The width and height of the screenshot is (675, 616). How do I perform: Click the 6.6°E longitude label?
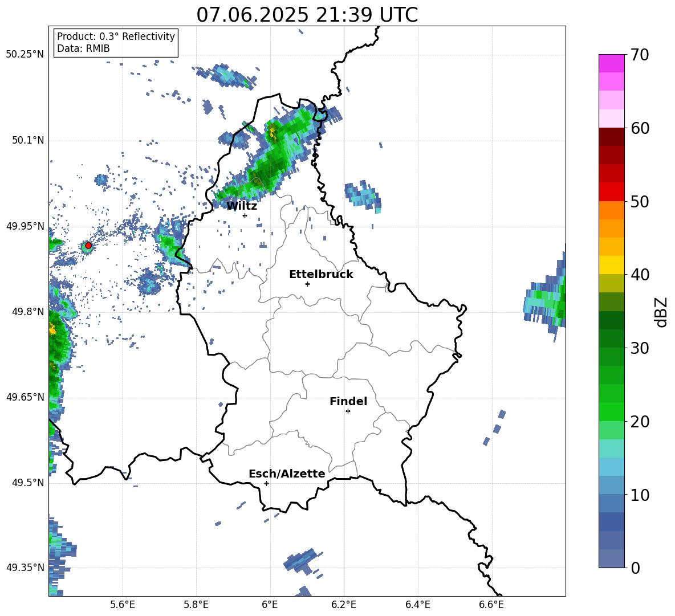(491, 605)
